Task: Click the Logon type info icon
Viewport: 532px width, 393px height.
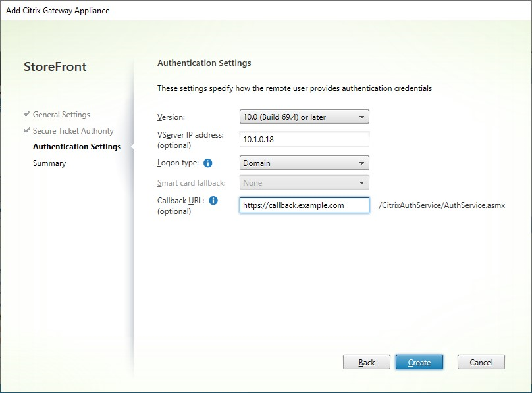Action: coord(209,163)
